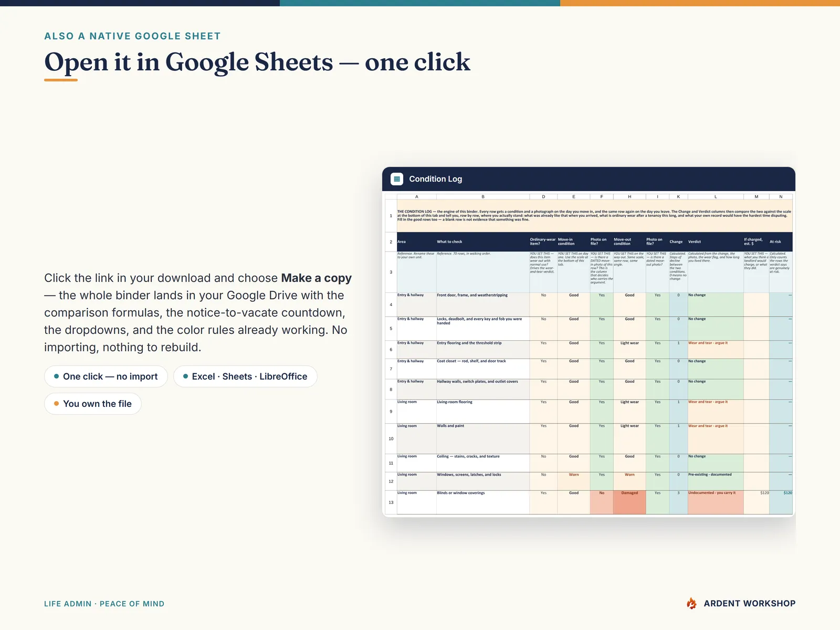Image resolution: width=840 pixels, height=630 pixels.
Task: Click the Ardent Workshop flame logo
Action: pyautogui.click(x=692, y=604)
